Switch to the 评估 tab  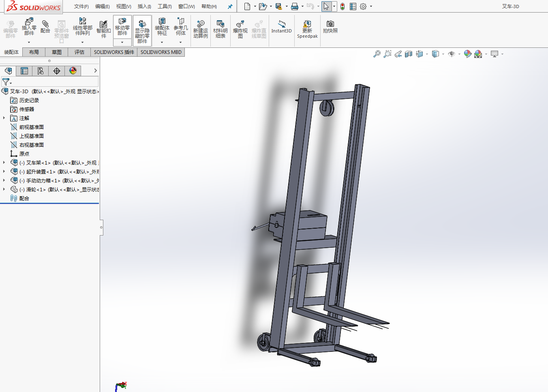tap(79, 52)
